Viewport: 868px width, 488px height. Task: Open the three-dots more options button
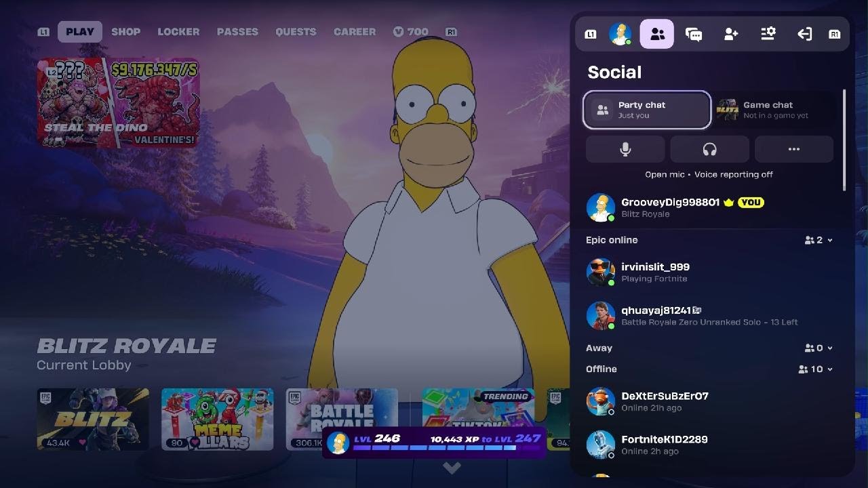point(794,149)
